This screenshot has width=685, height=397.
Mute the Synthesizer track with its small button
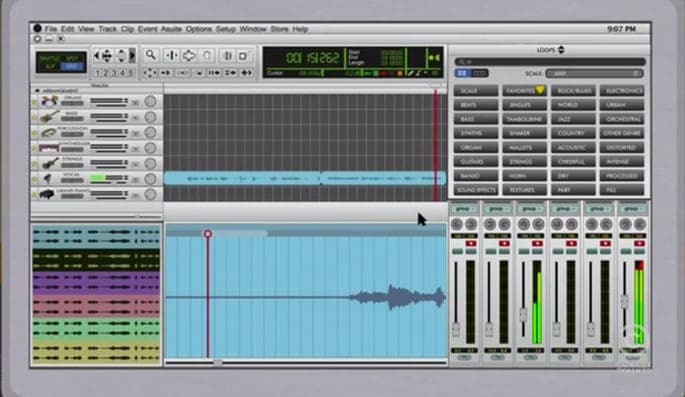(135, 149)
